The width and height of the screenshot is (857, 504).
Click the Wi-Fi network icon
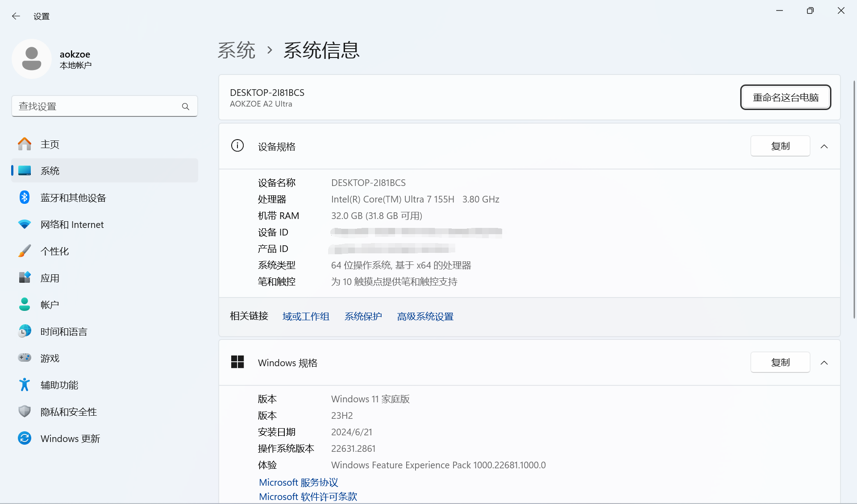(x=25, y=224)
